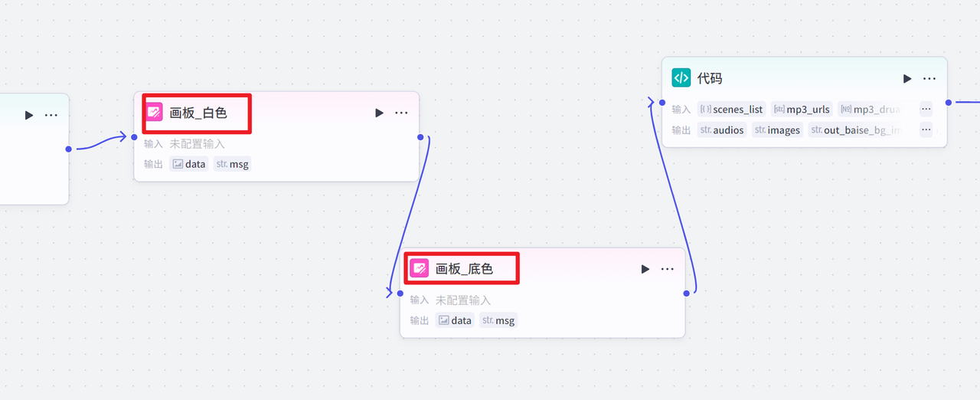This screenshot has height=400, width=980.
Task: Click the msg output of 画板_底色
Action: click(498, 320)
